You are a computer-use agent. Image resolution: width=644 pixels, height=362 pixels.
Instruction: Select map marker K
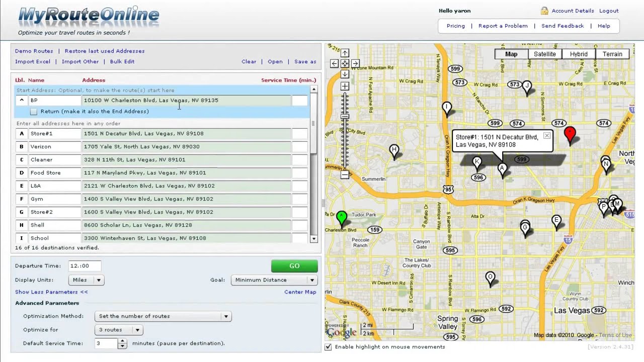tap(477, 163)
